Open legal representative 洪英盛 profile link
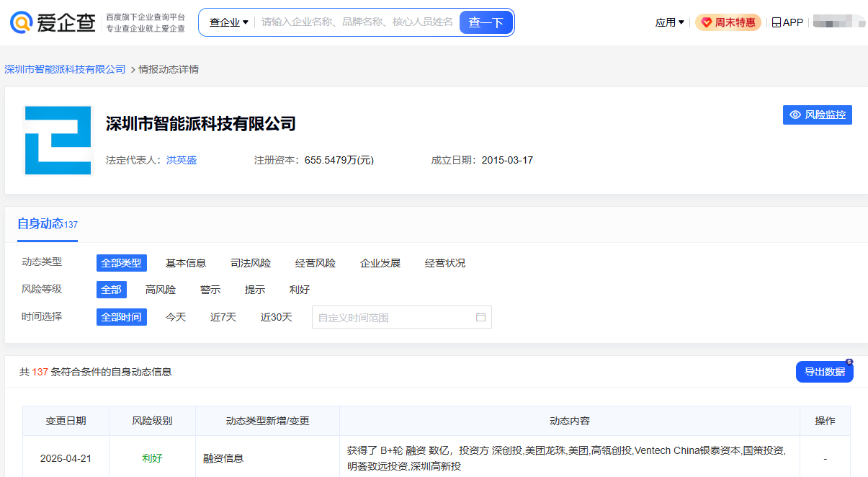Image resolution: width=868 pixels, height=477 pixels. tap(180, 160)
